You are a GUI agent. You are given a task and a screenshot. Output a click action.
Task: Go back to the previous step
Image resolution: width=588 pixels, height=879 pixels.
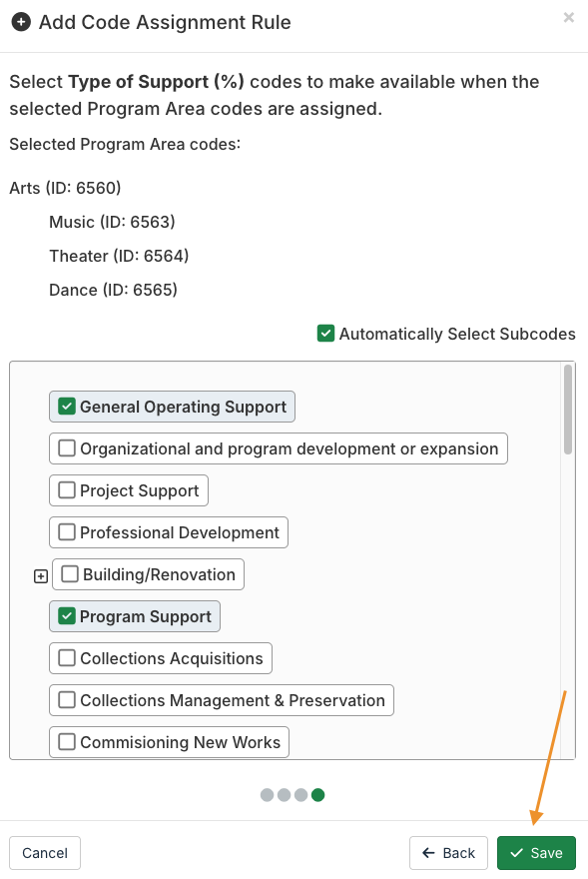448,853
